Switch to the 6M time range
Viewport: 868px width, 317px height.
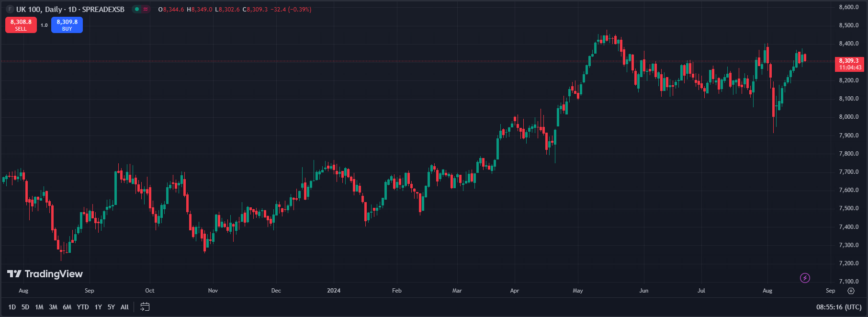pyautogui.click(x=67, y=307)
